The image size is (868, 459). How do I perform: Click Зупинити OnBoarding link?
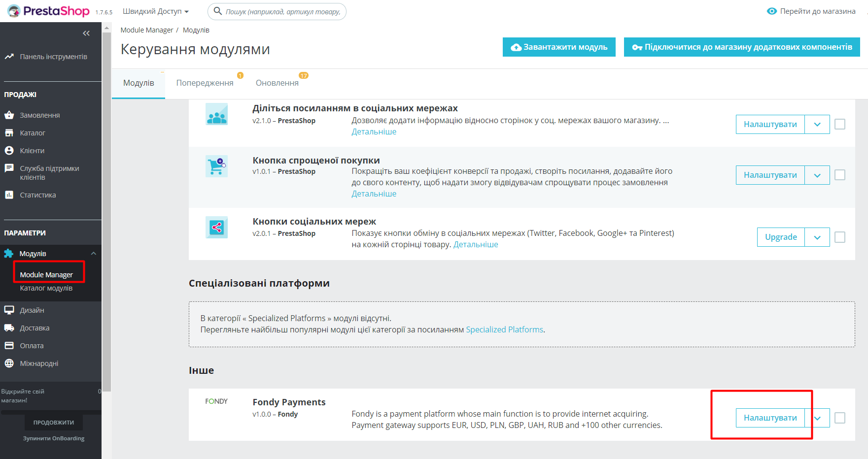54,438
